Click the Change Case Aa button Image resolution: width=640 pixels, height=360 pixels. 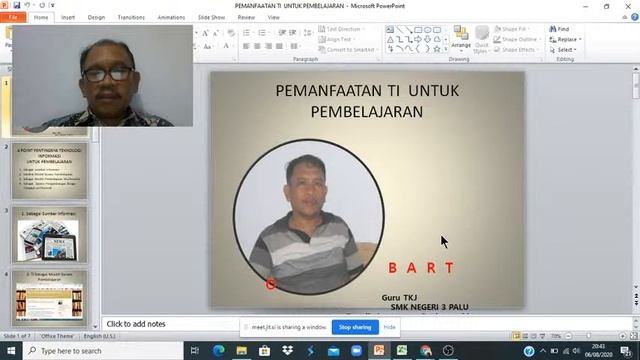click(208, 46)
